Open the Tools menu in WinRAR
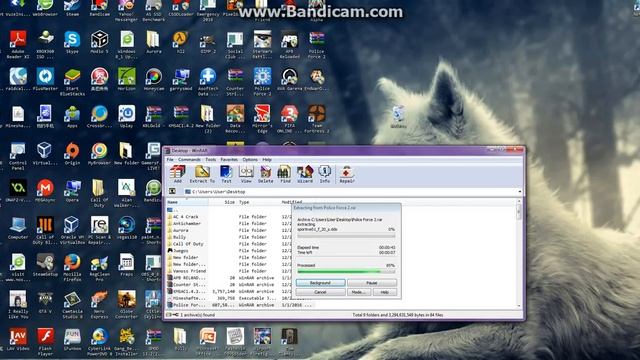Image resolution: width=640 pixels, height=360 pixels. 211,160
